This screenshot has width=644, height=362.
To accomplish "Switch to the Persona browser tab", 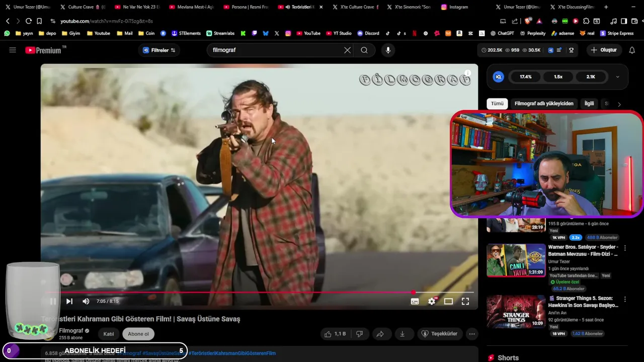I will (x=246, y=7).
